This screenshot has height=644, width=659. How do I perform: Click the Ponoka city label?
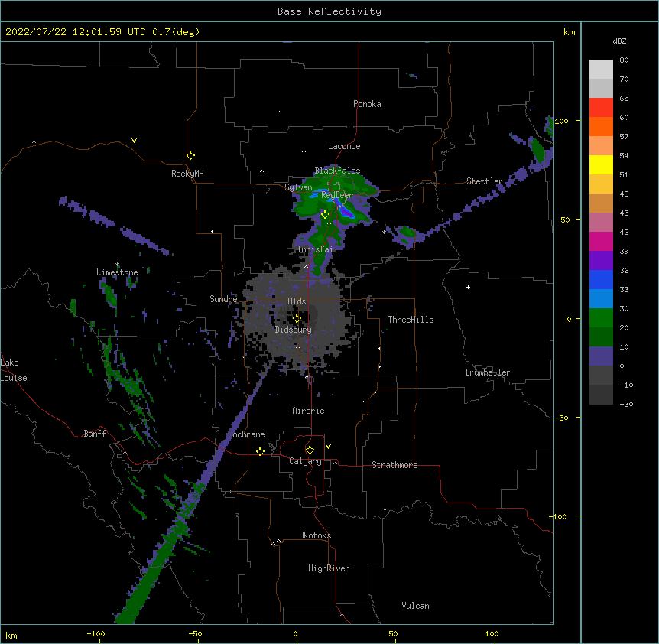click(367, 104)
